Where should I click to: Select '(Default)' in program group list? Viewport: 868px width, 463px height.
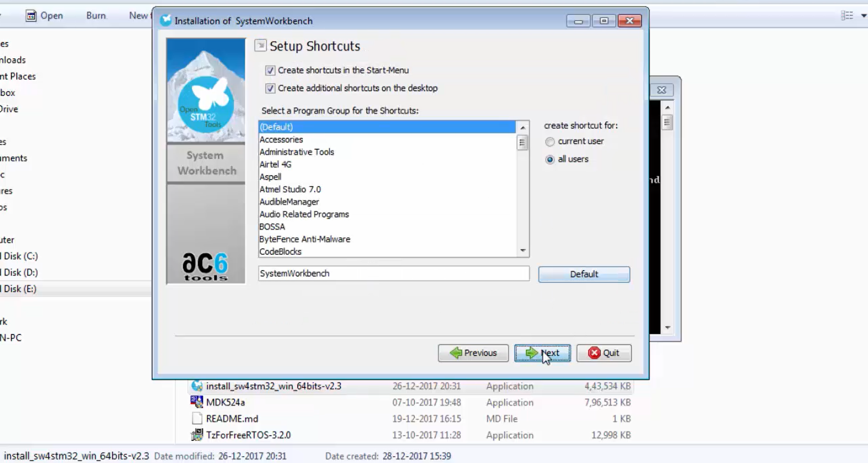(x=387, y=127)
